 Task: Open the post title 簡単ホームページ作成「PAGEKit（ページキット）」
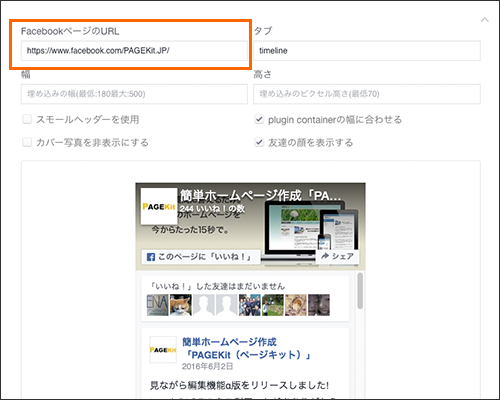point(246,348)
